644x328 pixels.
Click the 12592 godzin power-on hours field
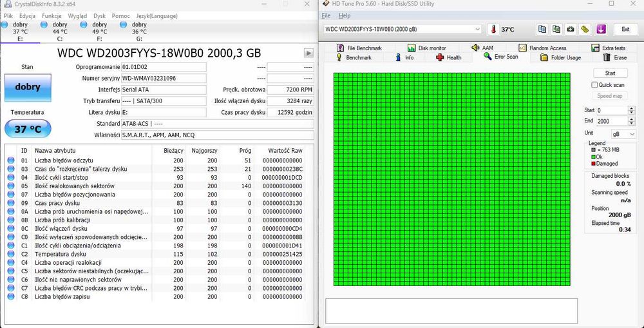(x=290, y=112)
